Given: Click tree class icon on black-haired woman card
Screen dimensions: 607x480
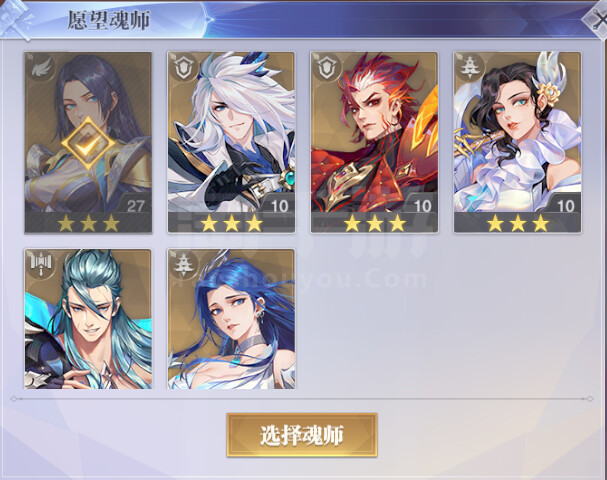Looking at the screenshot, I should point(470,69).
